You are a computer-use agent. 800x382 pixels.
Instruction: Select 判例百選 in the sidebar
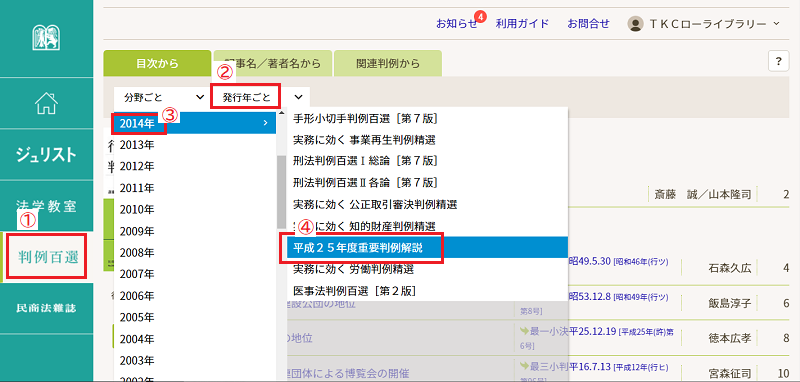48,257
